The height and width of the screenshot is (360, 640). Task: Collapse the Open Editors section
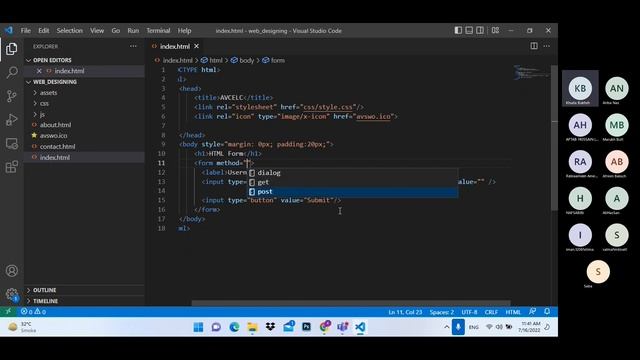point(84,60)
